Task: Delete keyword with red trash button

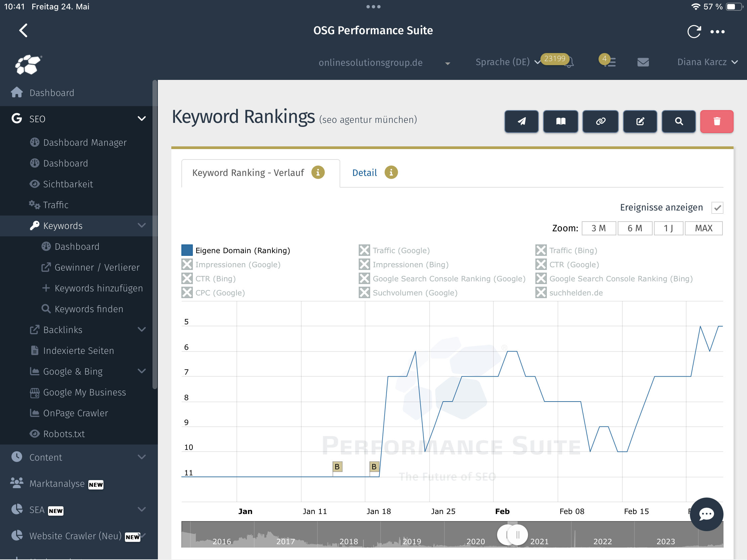Action: [717, 121]
